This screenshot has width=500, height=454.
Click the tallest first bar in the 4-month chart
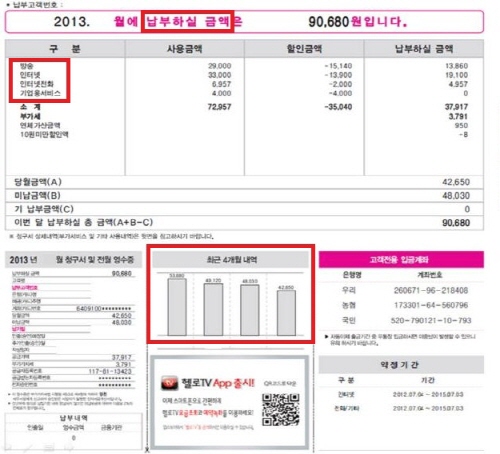tap(177, 307)
